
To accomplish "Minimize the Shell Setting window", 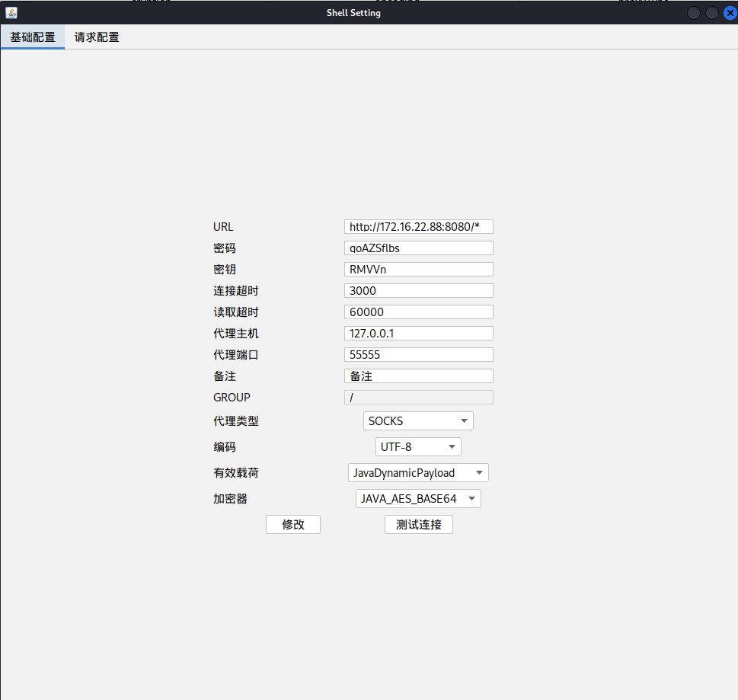I will point(694,13).
